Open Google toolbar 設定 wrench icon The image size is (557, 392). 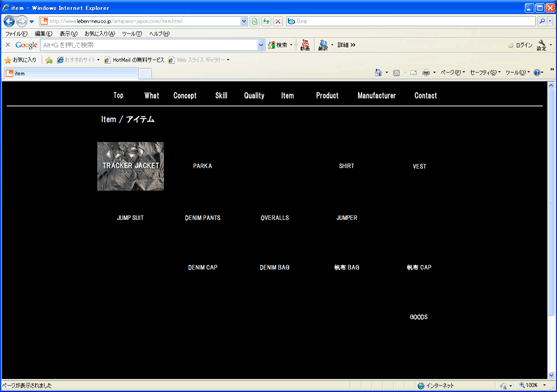click(541, 45)
